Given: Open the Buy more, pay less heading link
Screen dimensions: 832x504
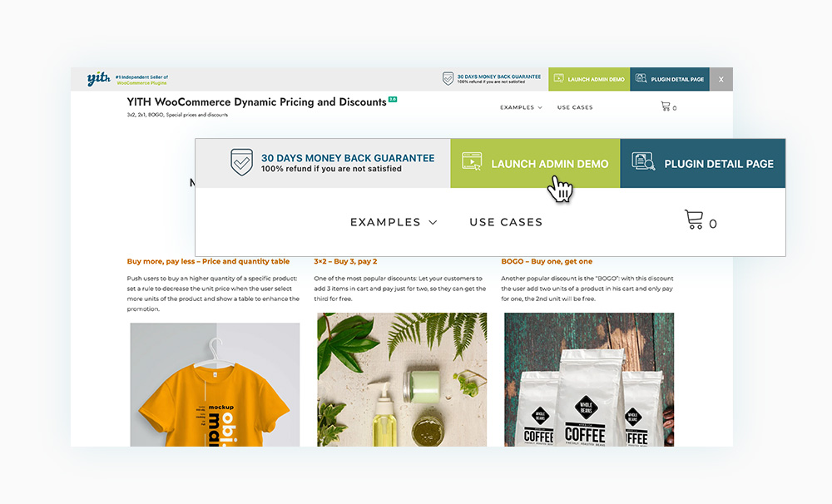Looking at the screenshot, I should (x=208, y=261).
